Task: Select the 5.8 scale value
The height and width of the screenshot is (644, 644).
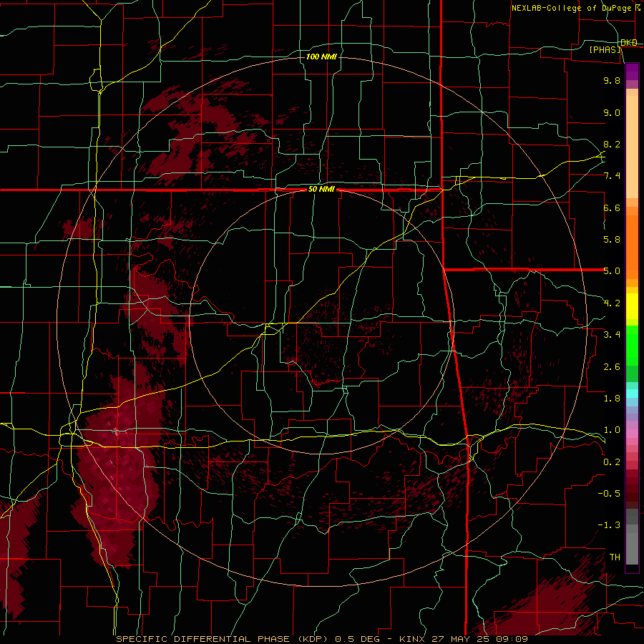Action: tap(612, 240)
